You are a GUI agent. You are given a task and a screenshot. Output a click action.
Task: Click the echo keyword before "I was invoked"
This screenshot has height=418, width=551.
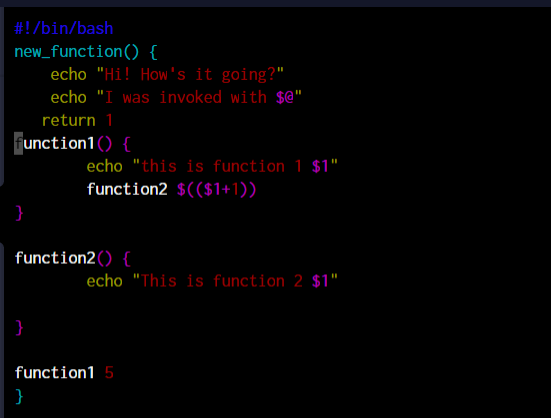pos(69,97)
